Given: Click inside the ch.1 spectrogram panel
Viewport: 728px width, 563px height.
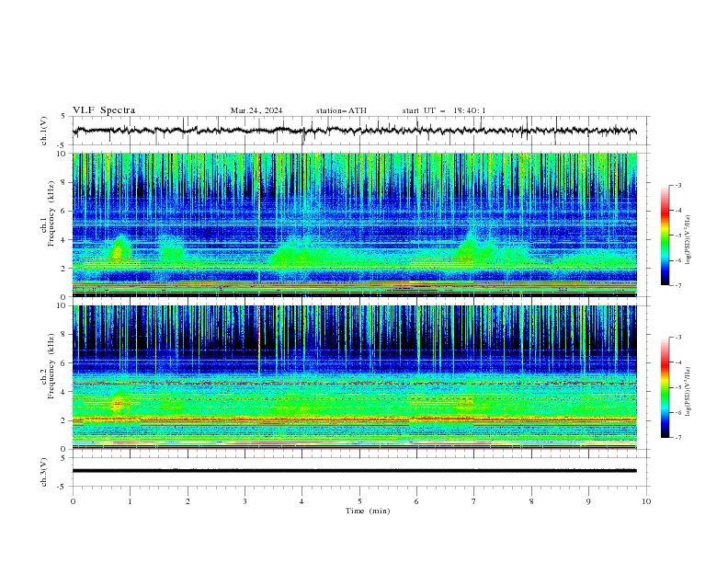Looking at the screenshot, I should click(355, 224).
